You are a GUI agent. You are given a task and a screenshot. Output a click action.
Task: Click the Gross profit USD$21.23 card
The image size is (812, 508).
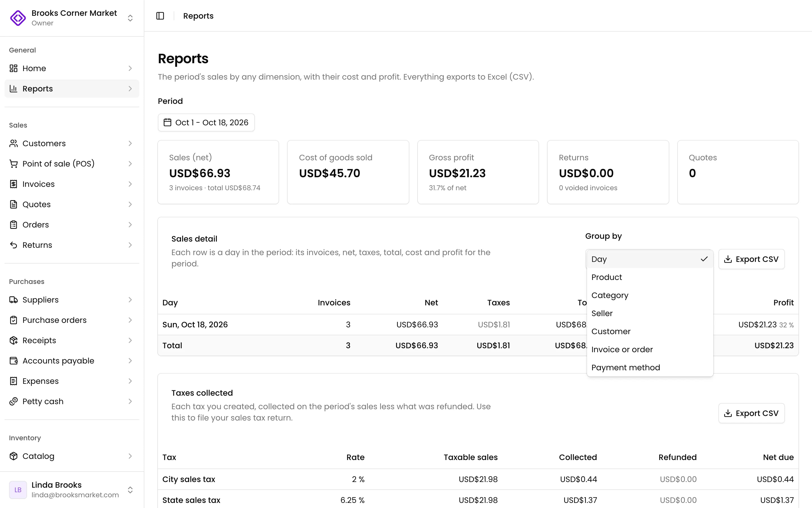pos(478,172)
